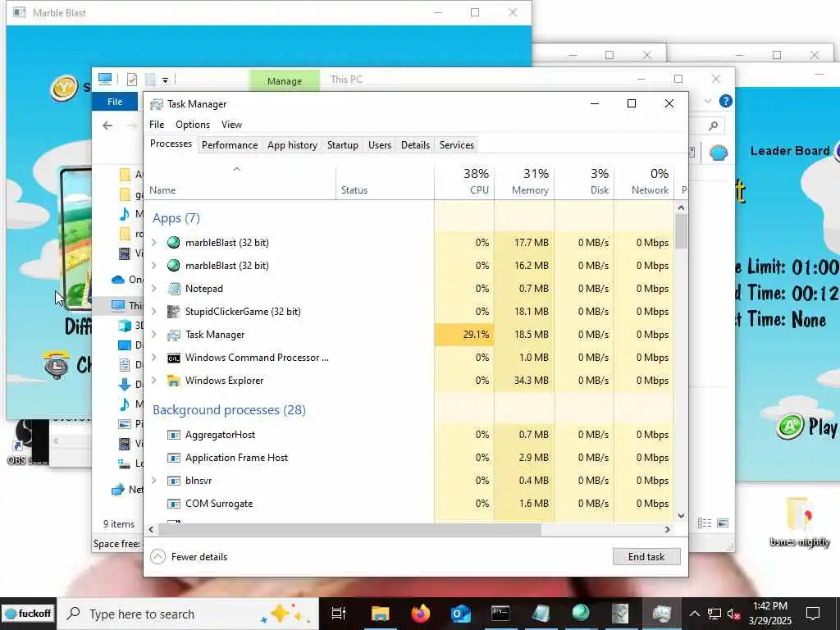Click the muted volume tray icon

(733, 614)
